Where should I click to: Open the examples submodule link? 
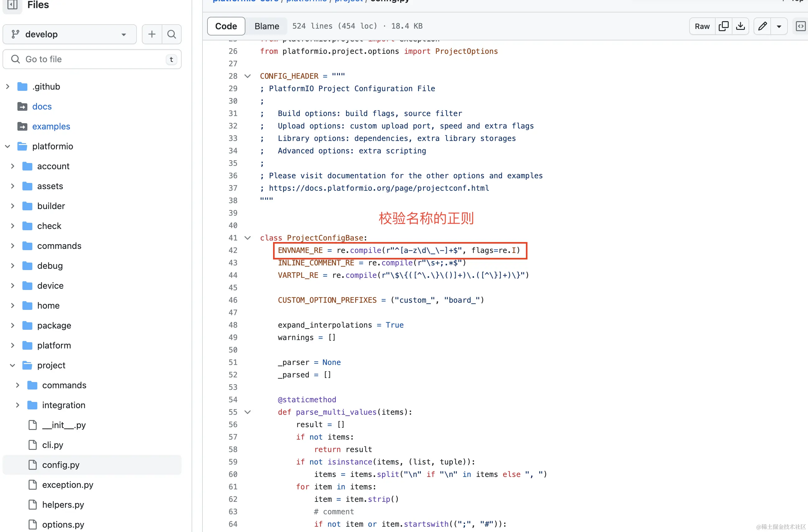click(51, 126)
